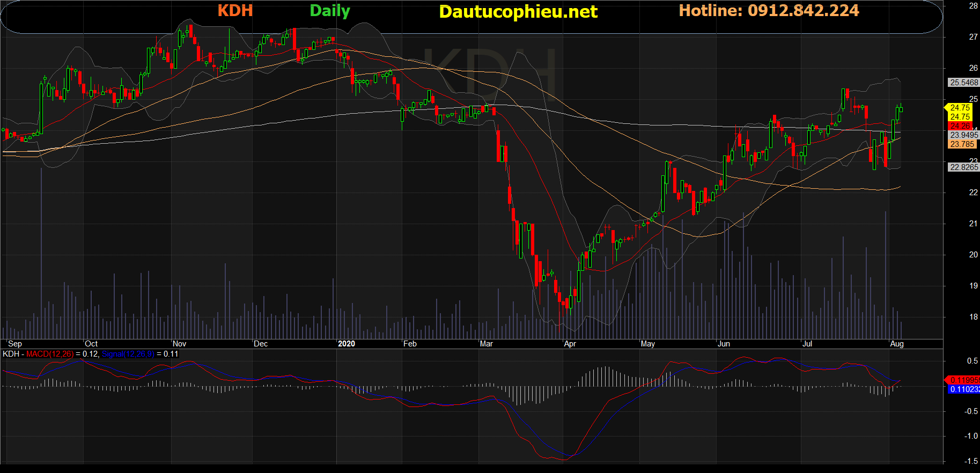Jump to the Apr marker on time axis
The height and width of the screenshot is (473, 980).
coord(570,344)
